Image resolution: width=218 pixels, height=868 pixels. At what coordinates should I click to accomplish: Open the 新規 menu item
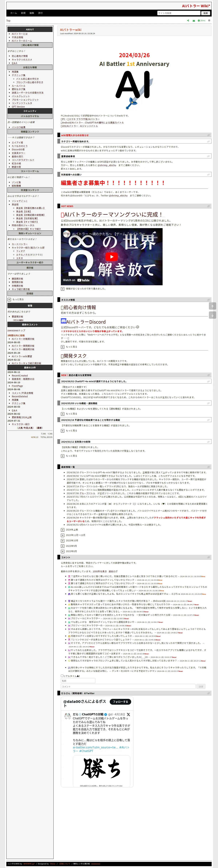coord(23,13)
